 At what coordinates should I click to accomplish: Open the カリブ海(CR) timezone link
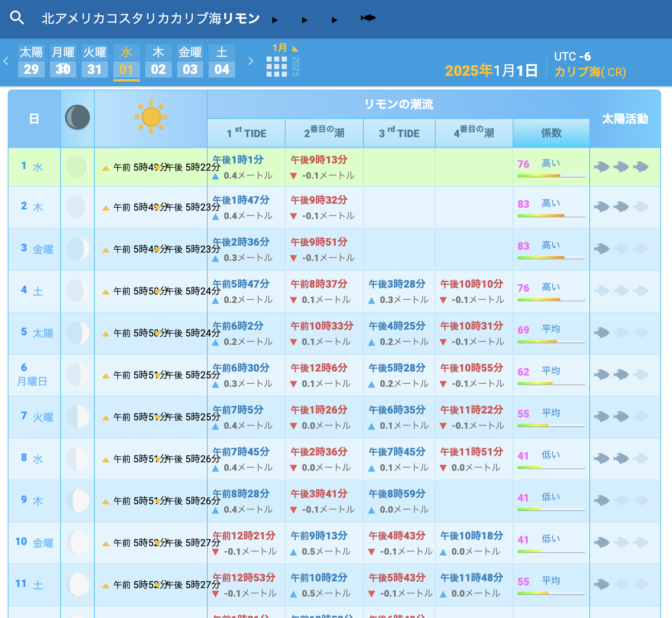point(590,72)
